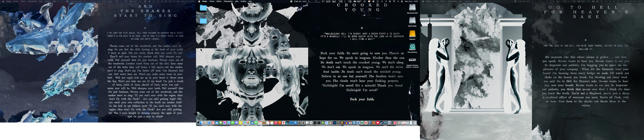Open the Aide menu
The height and width of the screenshot is (140, 644).
pyautogui.click(x=250, y=1)
